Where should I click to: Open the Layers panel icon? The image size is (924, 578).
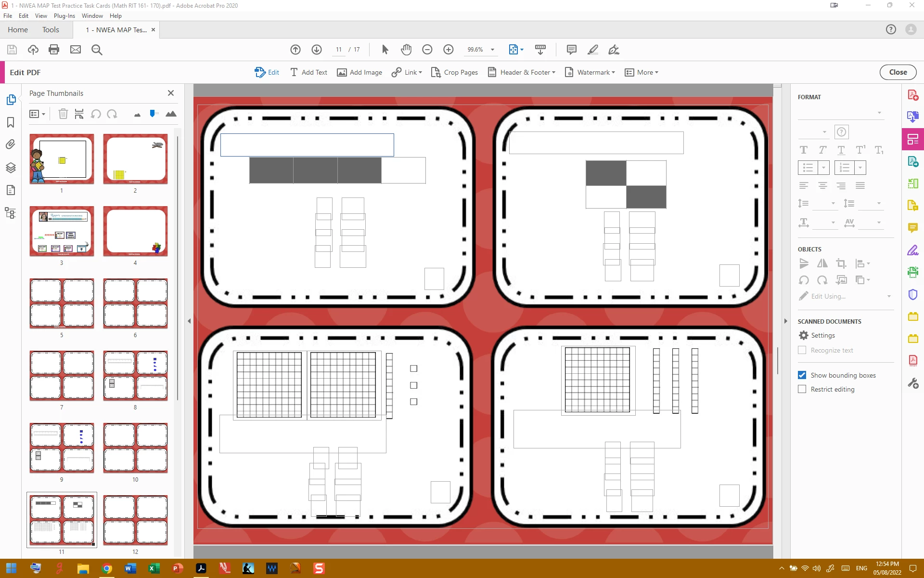click(x=11, y=168)
